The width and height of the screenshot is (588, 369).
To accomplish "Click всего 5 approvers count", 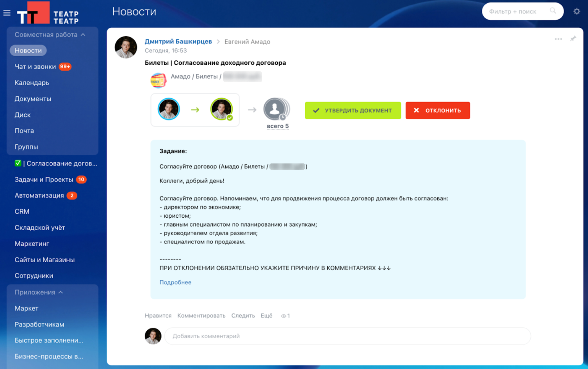I will (x=278, y=126).
